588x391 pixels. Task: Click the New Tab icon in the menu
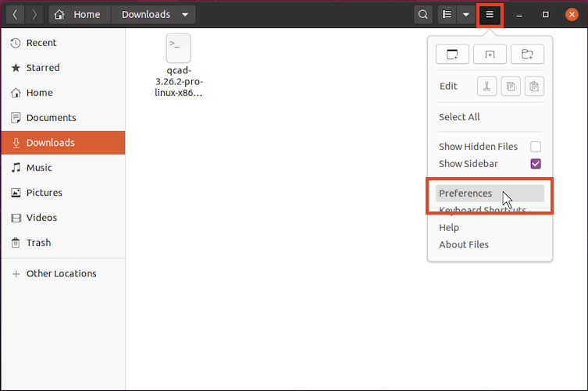pos(490,54)
